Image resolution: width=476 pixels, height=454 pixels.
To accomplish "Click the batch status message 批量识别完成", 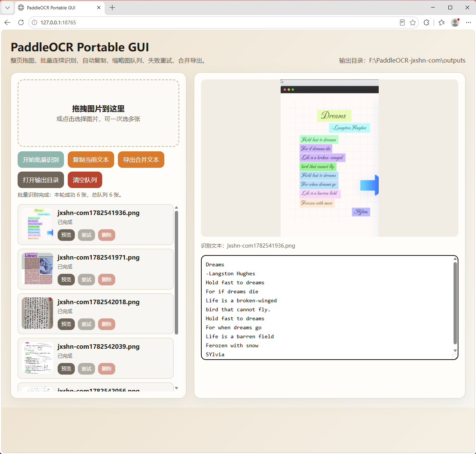I will point(70,195).
